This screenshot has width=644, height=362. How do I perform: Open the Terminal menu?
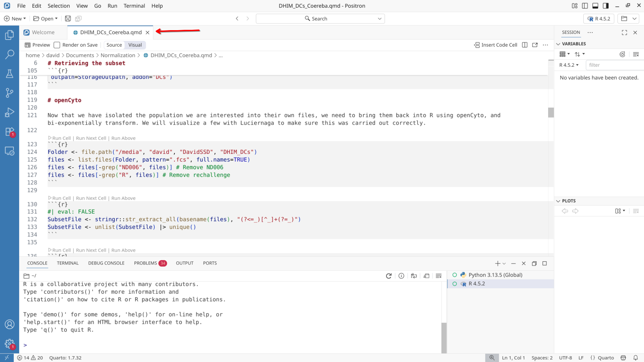[x=134, y=6]
